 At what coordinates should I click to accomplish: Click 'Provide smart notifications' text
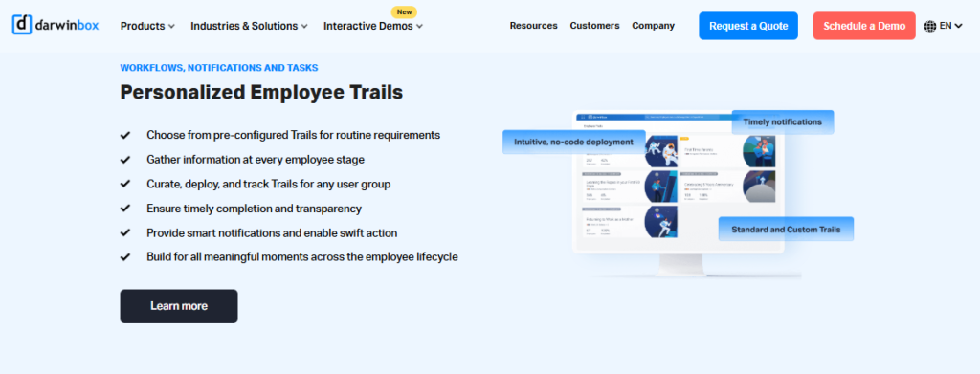[272, 232]
